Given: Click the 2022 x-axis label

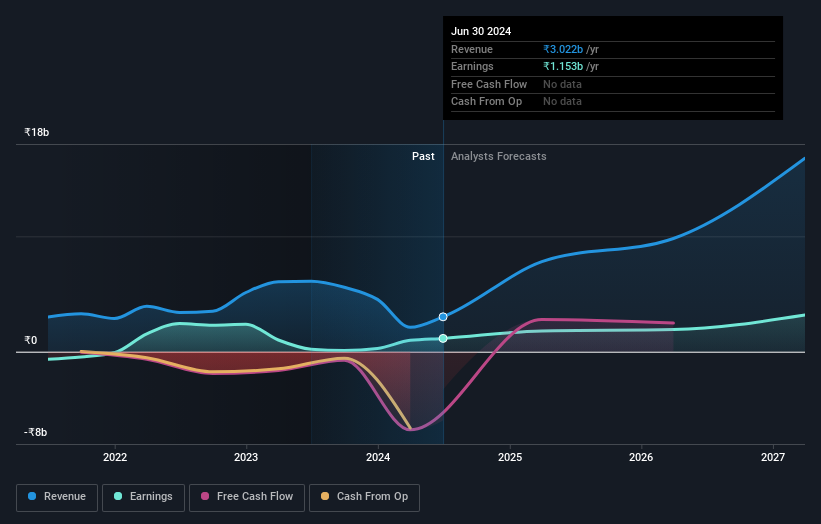Looking at the screenshot, I should pyautogui.click(x=115, y=457).
